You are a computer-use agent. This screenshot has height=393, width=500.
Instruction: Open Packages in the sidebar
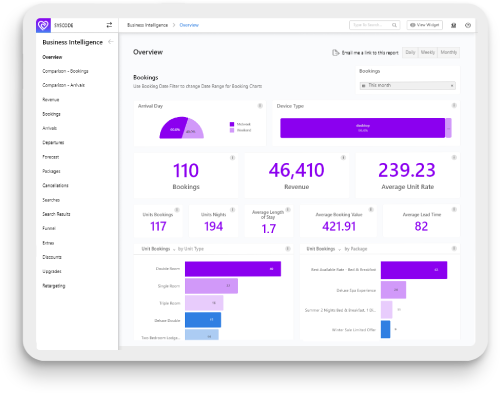[x=51, y=171]
